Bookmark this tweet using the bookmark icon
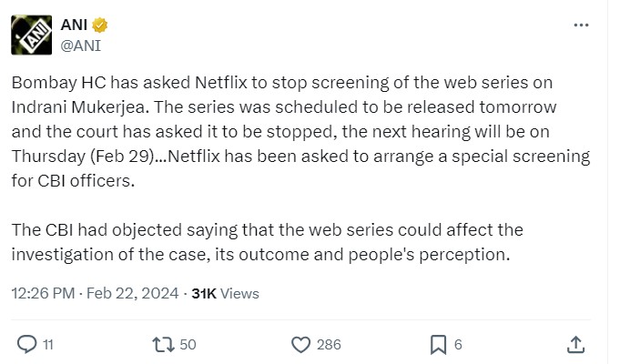 (x=438, y=344)
